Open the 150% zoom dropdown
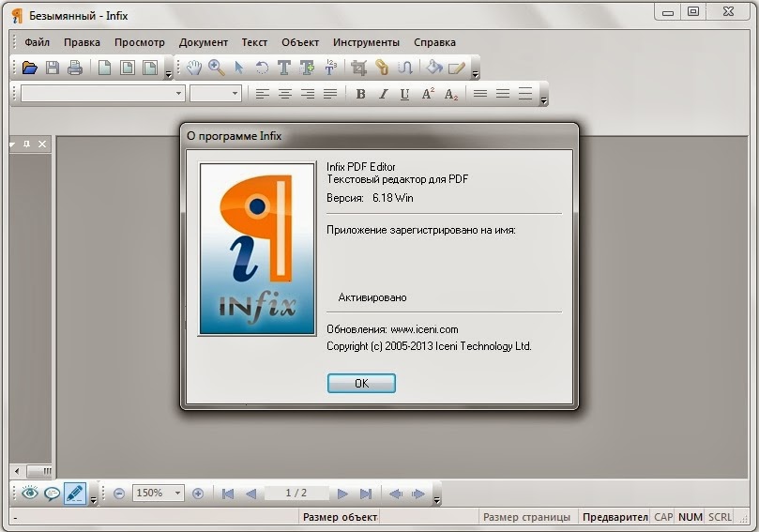The image size is (759, 532). [x=177, y=494]
